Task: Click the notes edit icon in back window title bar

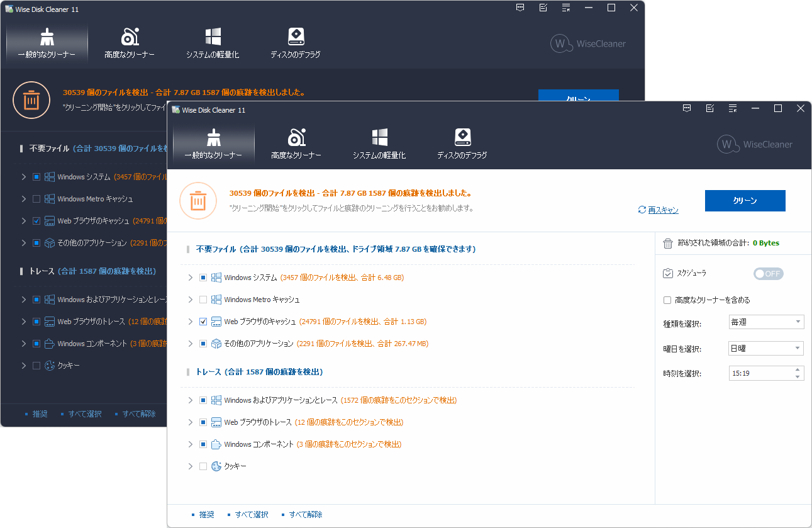Action: [x=543, y=8]
